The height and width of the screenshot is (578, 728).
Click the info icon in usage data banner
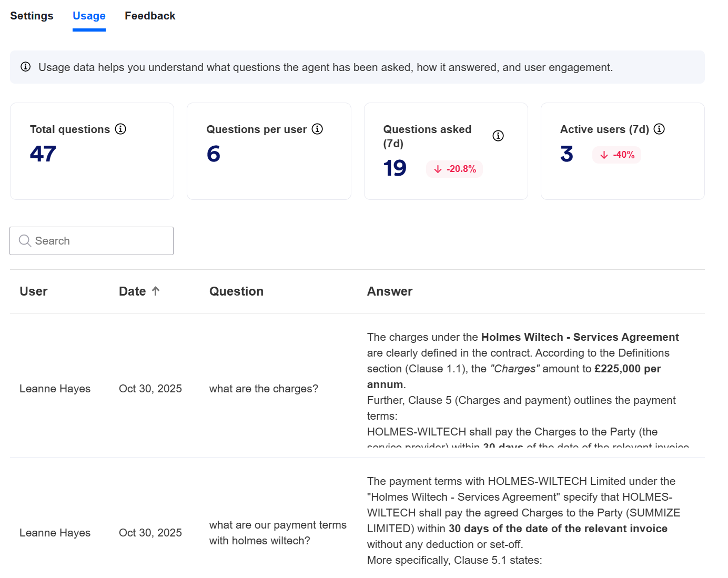pyautogui.click(x=25, y=67)
